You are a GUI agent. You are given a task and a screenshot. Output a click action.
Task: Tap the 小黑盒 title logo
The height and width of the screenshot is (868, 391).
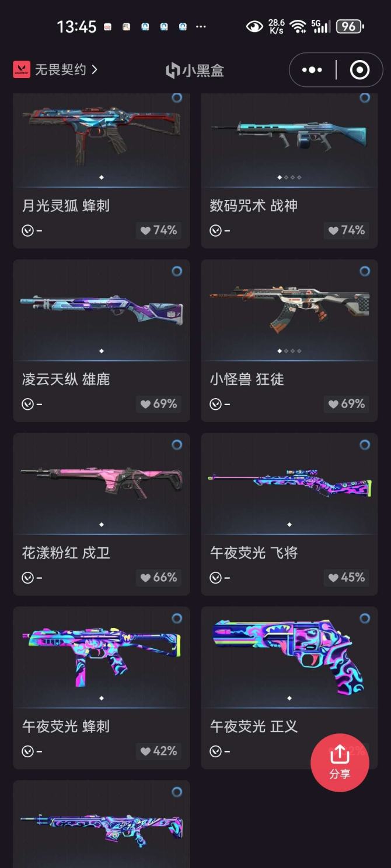tap(195, 71)
